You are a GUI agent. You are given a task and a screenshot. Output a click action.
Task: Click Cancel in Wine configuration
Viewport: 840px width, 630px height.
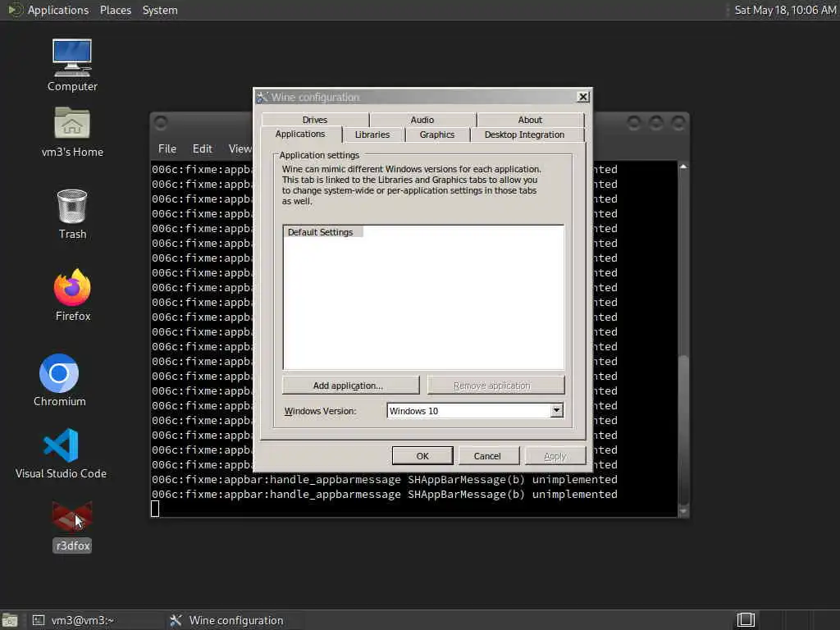(x=487, y=456)
